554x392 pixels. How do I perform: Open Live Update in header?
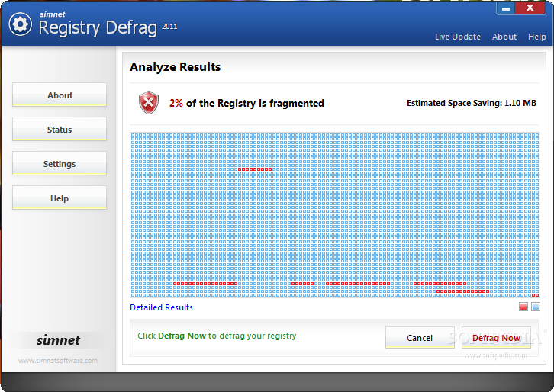[x=458, y=37]
